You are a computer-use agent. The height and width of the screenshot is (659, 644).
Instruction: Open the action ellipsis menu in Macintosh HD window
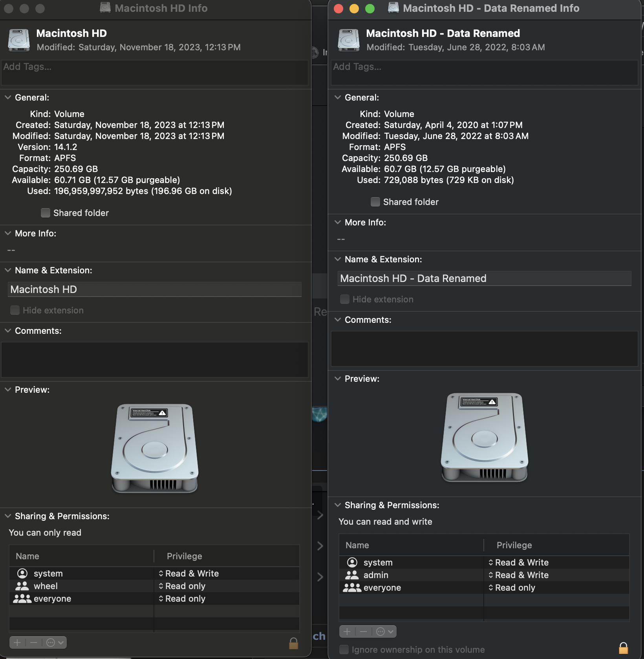click(x=55, y=643)
